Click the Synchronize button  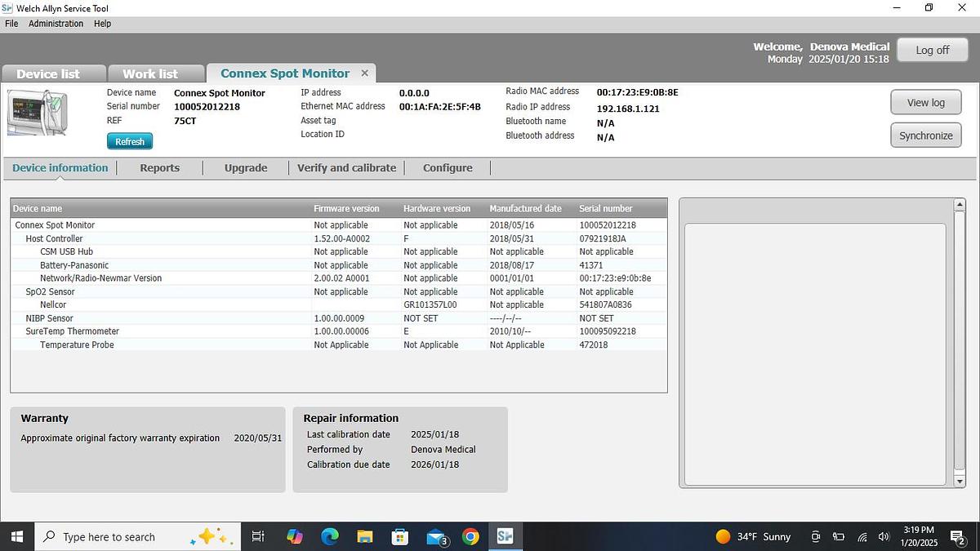pyautogui.click(x=925, y=136)
